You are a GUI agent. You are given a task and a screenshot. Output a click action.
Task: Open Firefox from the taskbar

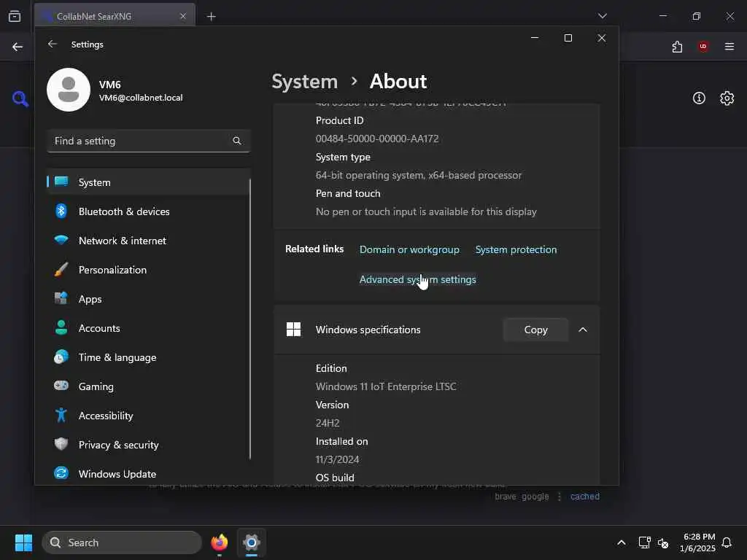(x=219, y=542)
